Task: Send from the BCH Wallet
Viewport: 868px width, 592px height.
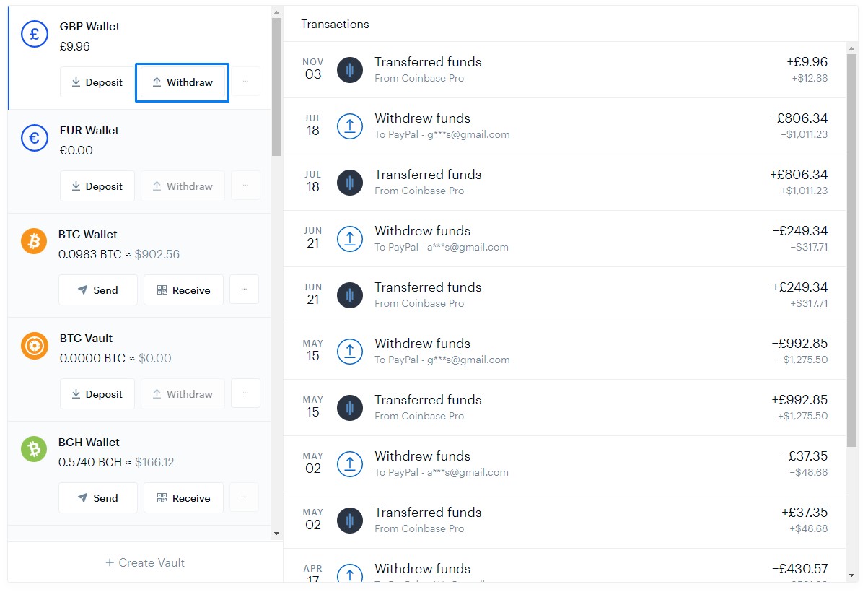Action: 98,498
